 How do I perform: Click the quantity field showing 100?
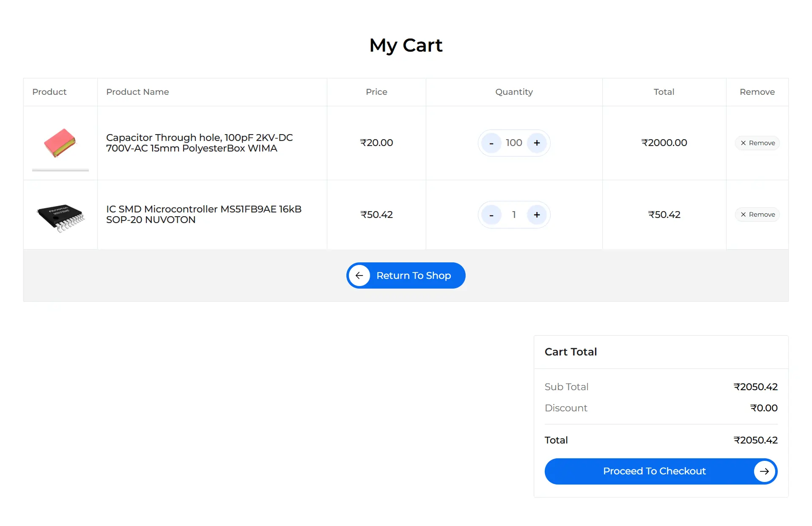[x=513, y=143]
